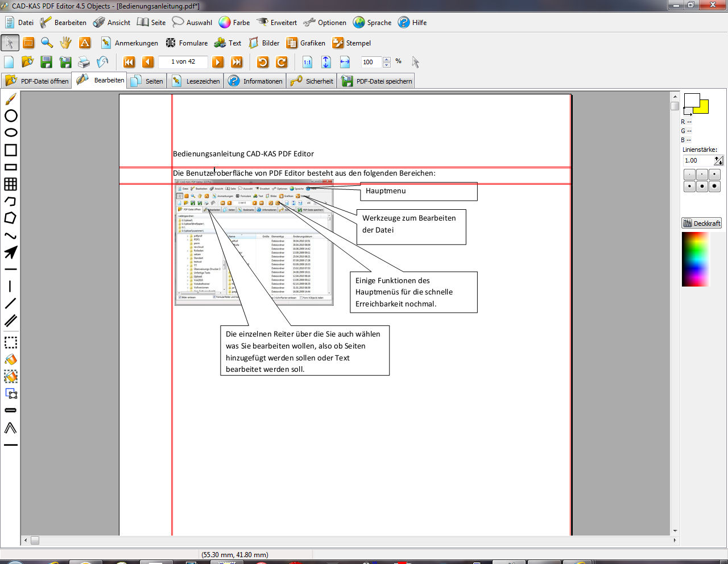Select the arrow drawing tool
Image resolution: width=728 pixels, height=564 pixels.
click(11, 252)
